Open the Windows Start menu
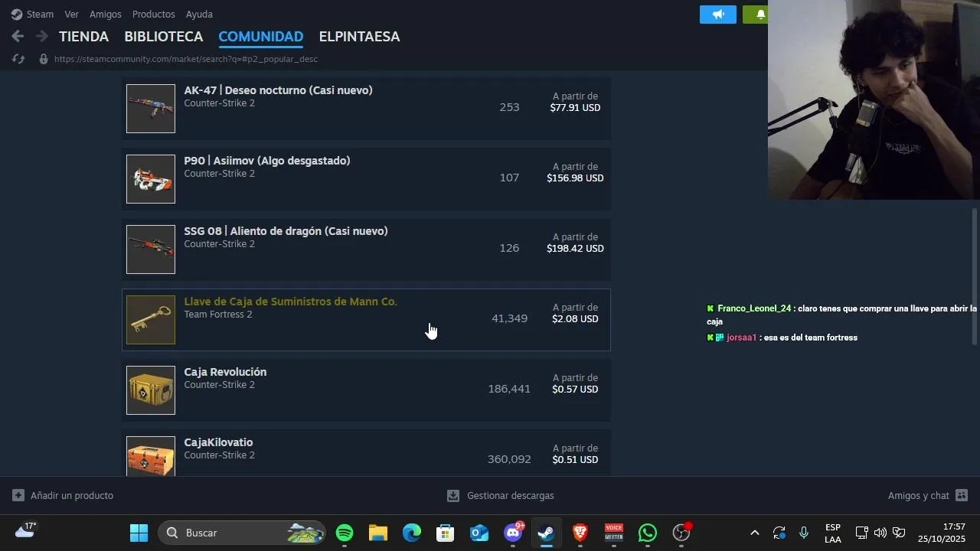 (x=139, y=533)
